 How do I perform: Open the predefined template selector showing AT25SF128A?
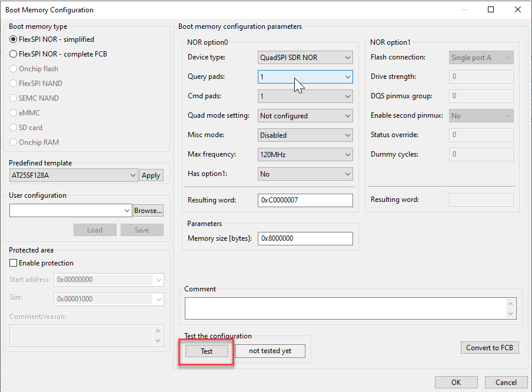coord(73,175)
